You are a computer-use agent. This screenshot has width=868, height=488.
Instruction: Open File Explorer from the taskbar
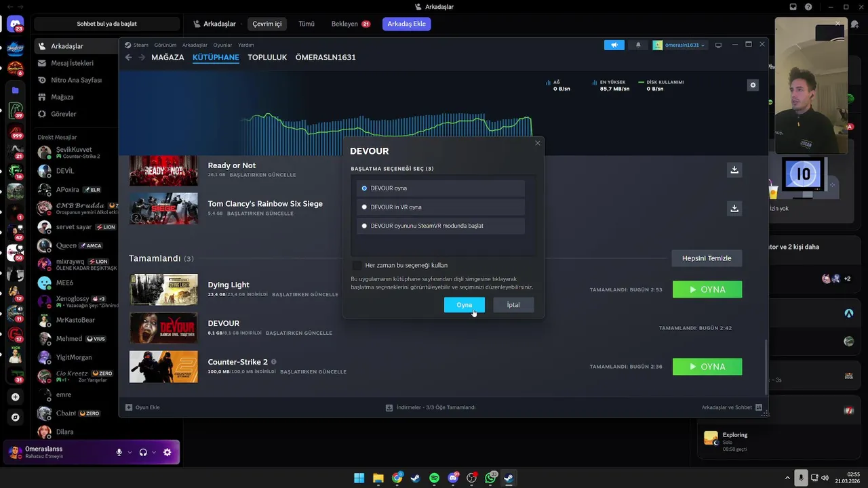click(378, 478)
